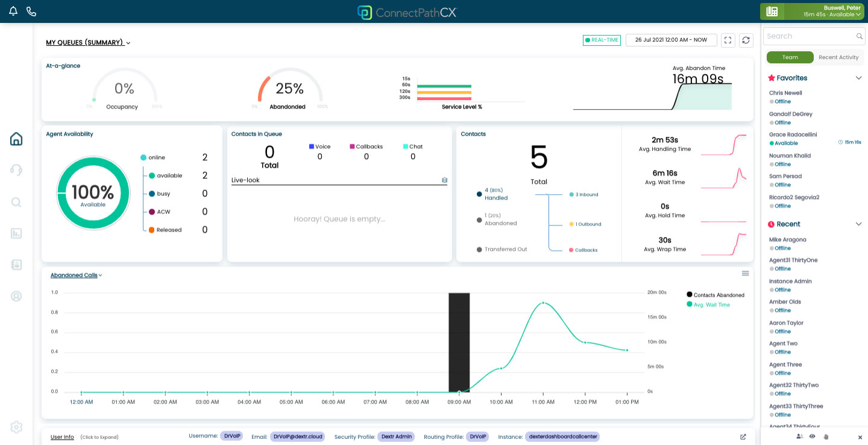Toggle the REAL-TIME mode indicator

(602, 40)
